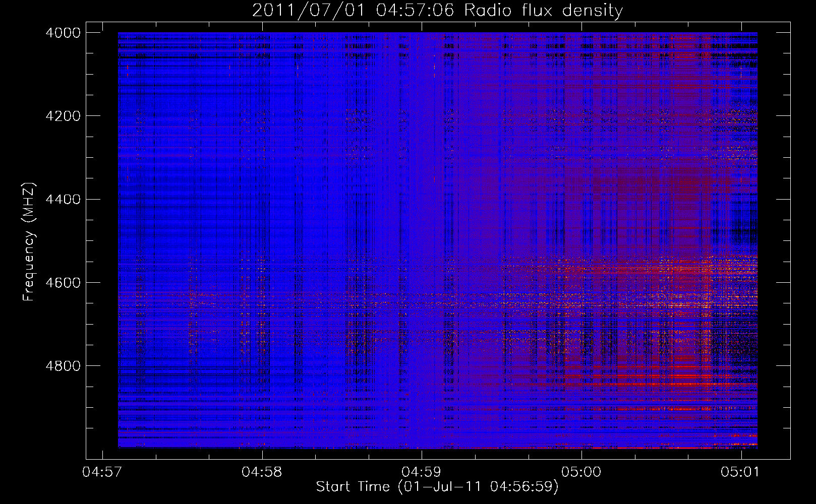Select the 4000 frequency tick label
Screen dimensions: 816x504
click(x=63, y=33)
